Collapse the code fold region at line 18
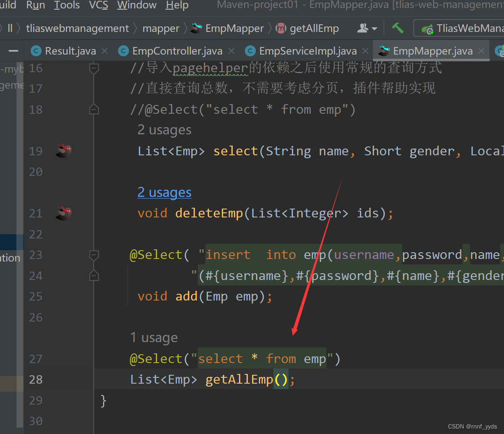This screenshot has height=434, width=504. click(x=94, y=109)
